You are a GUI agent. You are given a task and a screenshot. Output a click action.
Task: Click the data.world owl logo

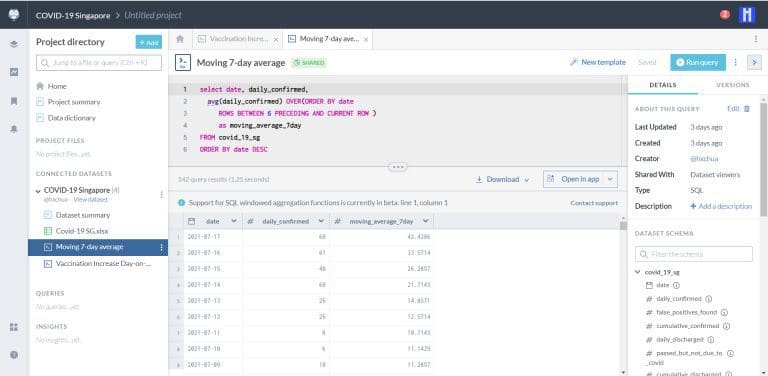(14, 15)
